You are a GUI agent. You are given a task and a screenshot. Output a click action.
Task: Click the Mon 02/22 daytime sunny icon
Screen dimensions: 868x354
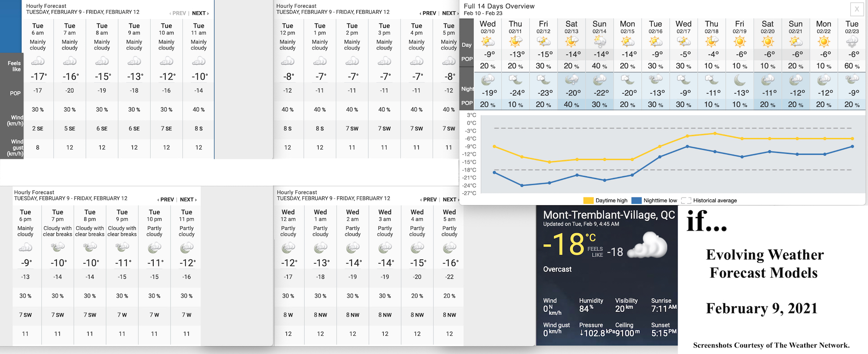pos(824,42)
